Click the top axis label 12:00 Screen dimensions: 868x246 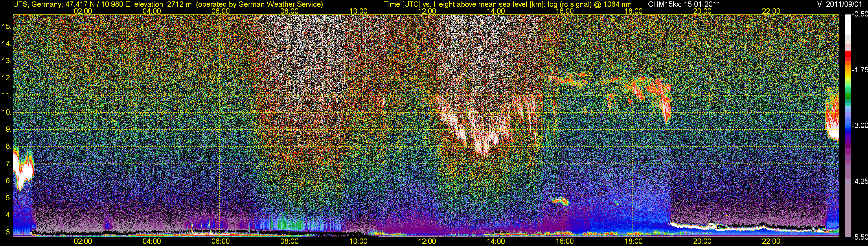427,11
